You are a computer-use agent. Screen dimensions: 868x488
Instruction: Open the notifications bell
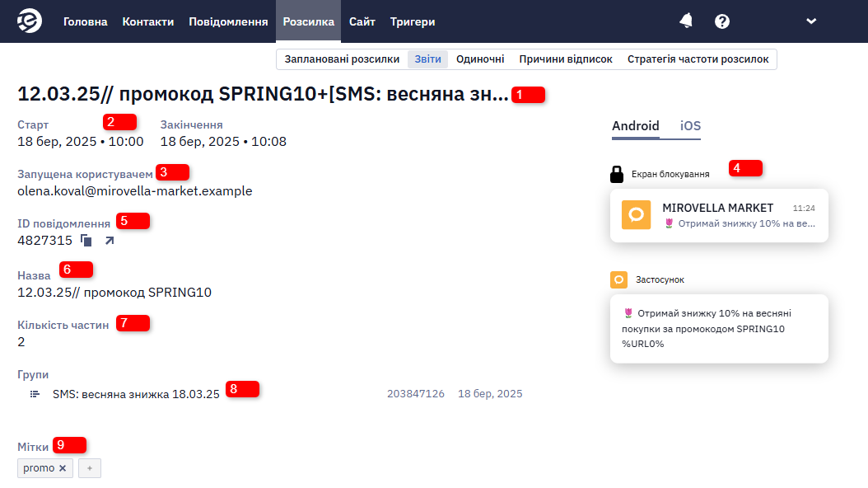[x=686, y=21]
